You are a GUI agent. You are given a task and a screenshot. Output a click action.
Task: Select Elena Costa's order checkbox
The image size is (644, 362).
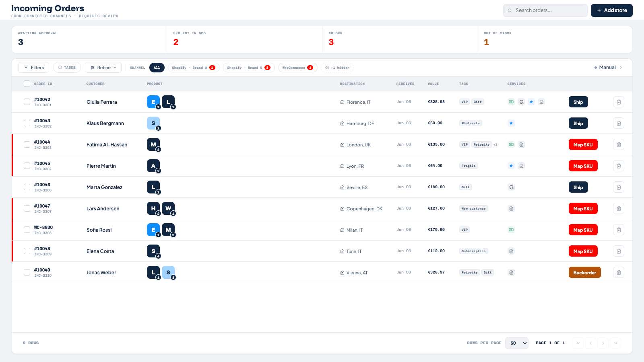27,251
